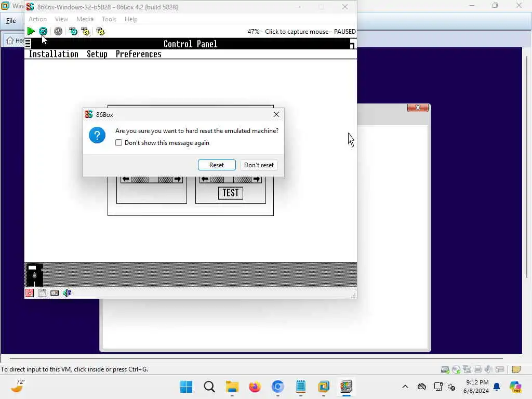This screenshot has width=532, height=399.
Task: Click the ACPI shutdown power icon
Action: pyautogui.click(x=58, y=31)
